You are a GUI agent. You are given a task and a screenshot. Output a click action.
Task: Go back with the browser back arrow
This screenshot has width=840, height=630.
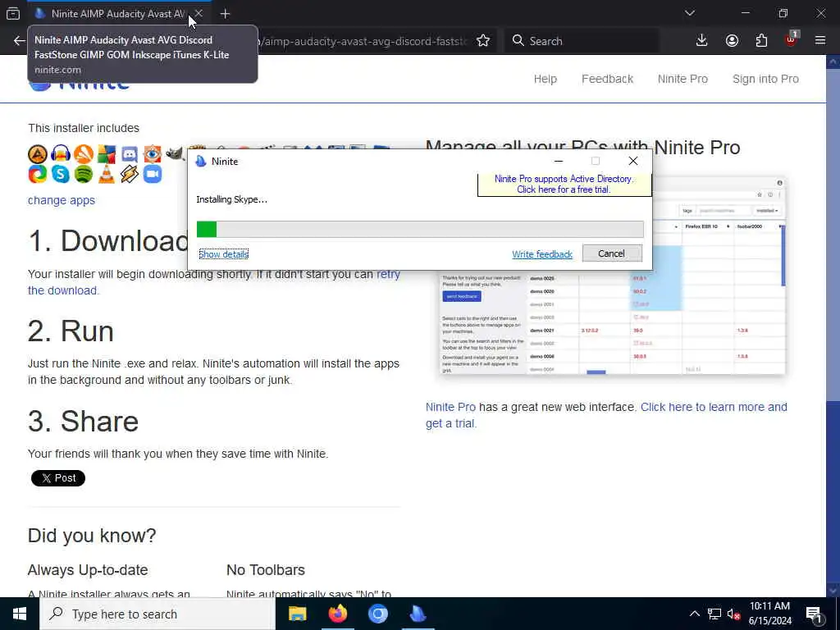20,41
